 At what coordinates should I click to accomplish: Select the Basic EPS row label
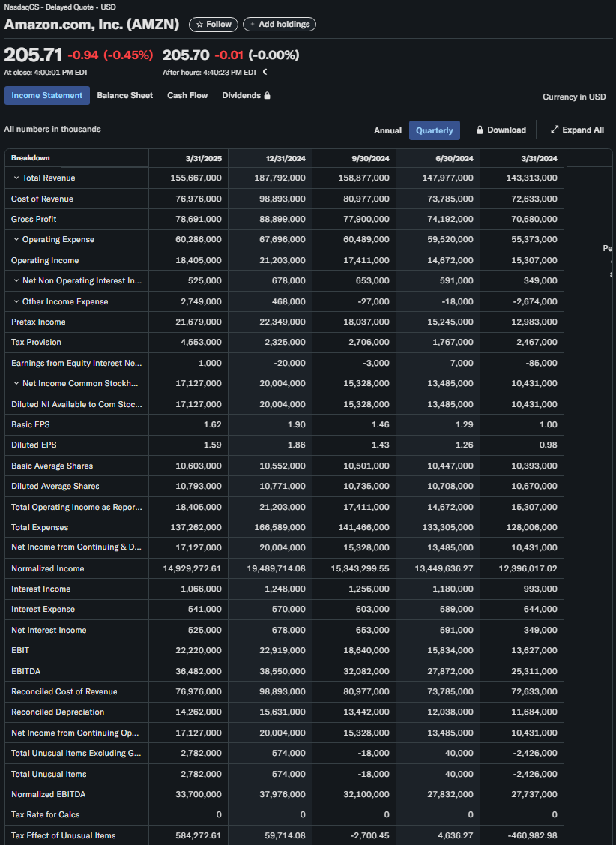(x=31, y=424)
